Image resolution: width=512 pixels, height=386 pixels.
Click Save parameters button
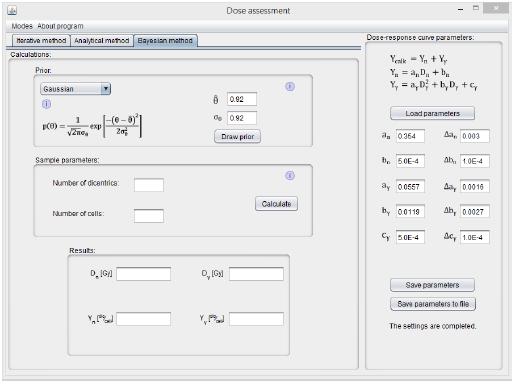[432, 285]
